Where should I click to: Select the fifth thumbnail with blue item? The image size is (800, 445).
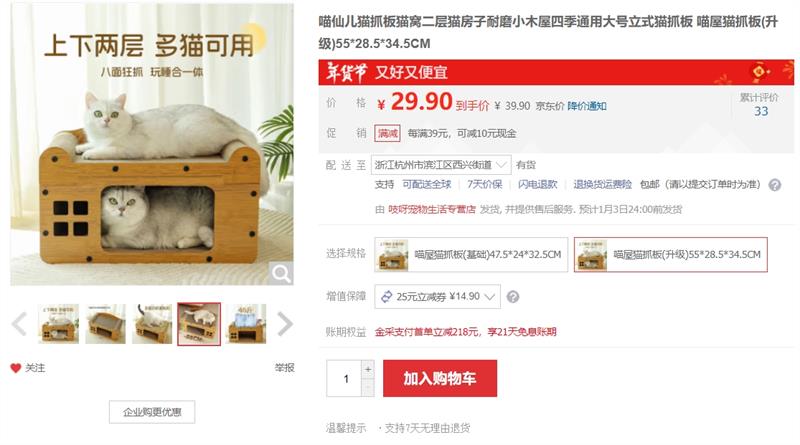tap(246, 324)
